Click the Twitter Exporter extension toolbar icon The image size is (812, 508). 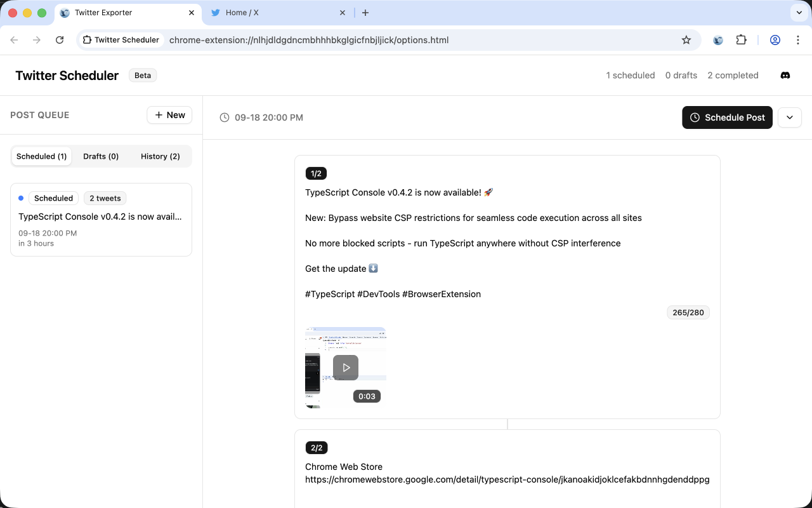pyautogui.click(x=718, y=40)
